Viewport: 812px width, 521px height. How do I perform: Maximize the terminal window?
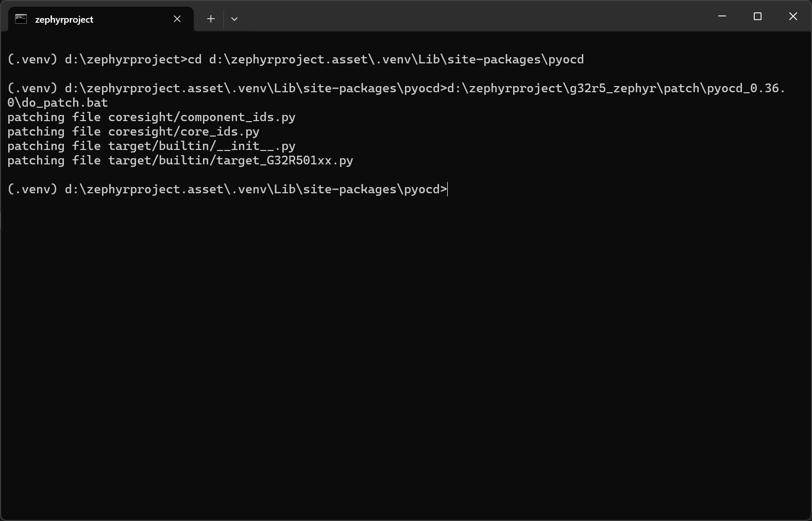[x=757, y=16]
